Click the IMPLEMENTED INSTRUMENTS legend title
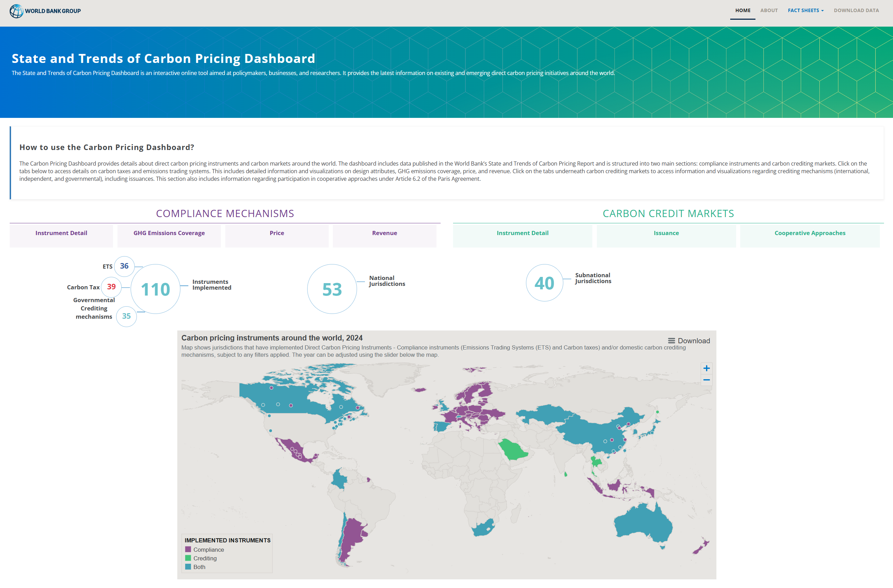 point(227,540)
